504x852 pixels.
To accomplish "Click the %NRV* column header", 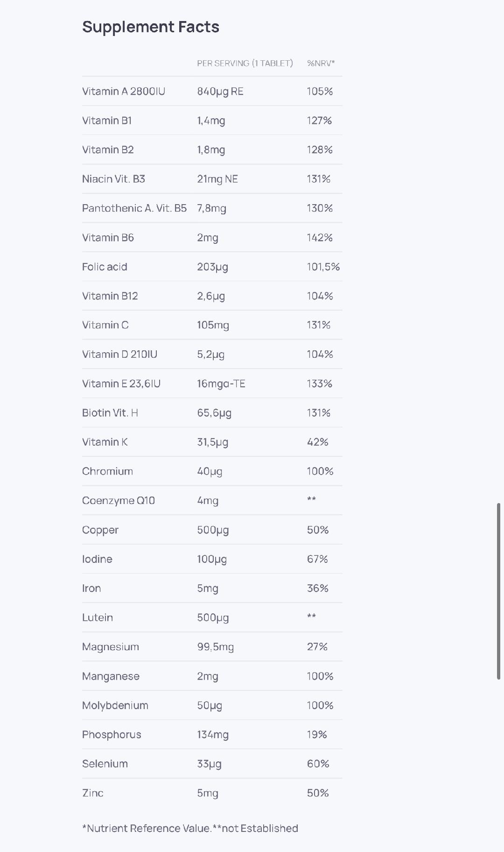I will pos(321,63).
